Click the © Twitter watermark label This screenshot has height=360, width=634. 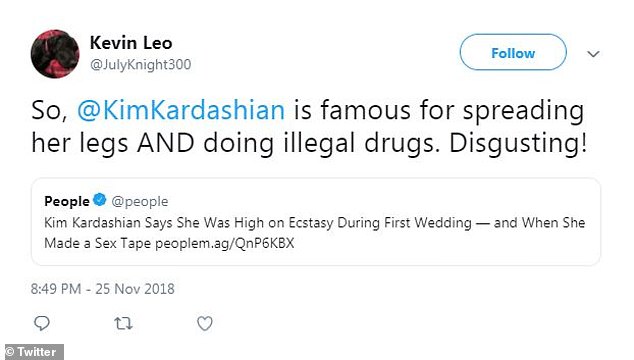click(x=32, y=352)
